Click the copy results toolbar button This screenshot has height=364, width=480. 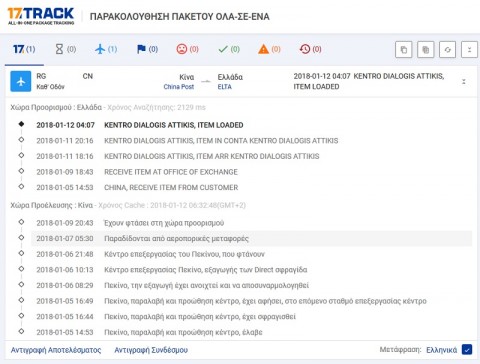point(403,50)
